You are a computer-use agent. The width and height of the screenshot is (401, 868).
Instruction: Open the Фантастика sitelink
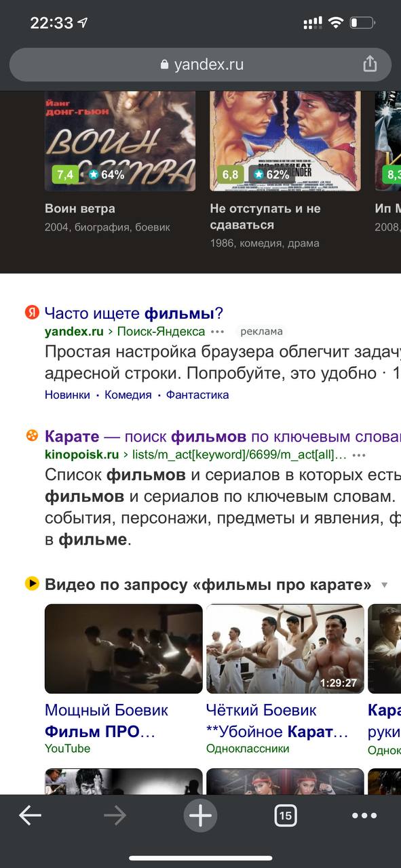pos(197,395)
